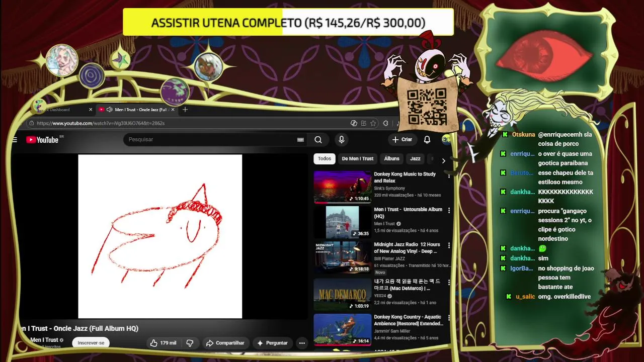Select the Jazz filter chip

tap(415, 159)
